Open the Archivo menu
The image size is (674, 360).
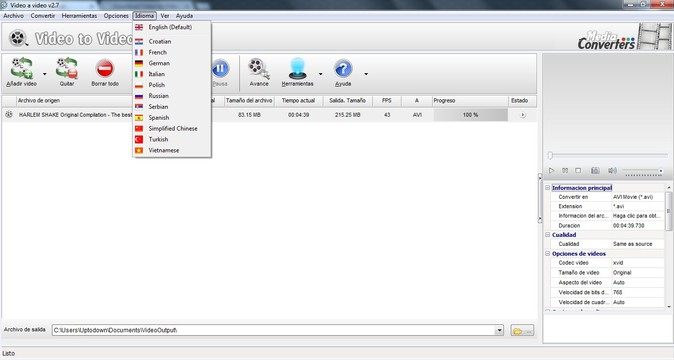click(13, 16)
